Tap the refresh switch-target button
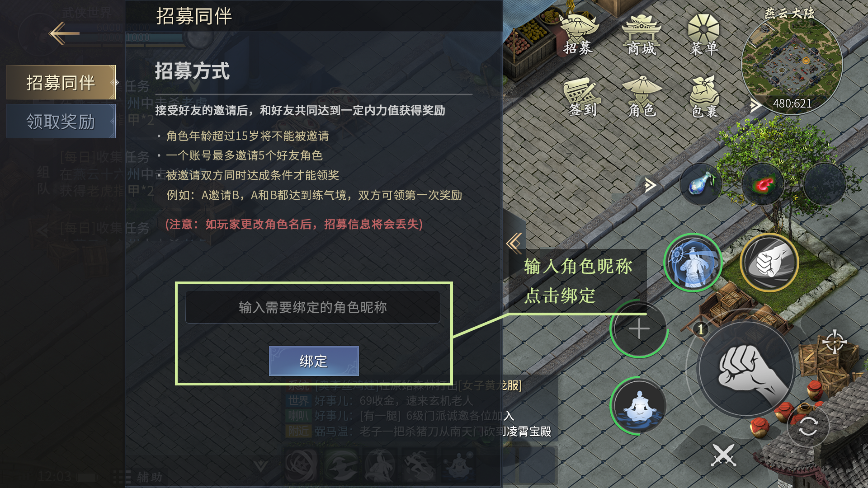Screen dimensions: 868x488 pyautogui.click(x=808, y=426)
